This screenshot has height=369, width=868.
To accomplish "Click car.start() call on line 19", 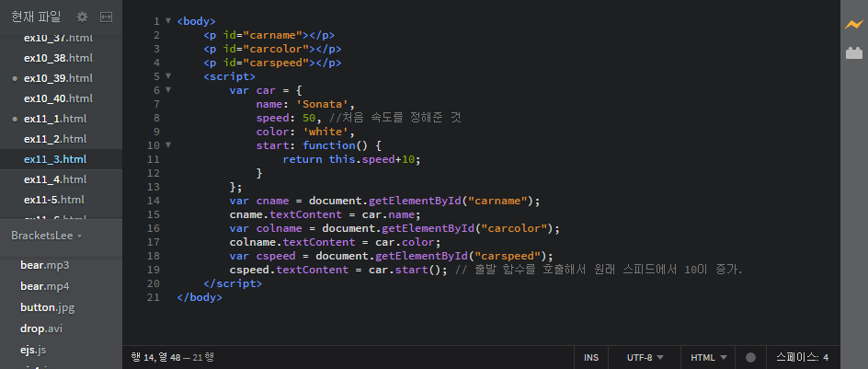I will pyautogui.click(x=405, y=270).
